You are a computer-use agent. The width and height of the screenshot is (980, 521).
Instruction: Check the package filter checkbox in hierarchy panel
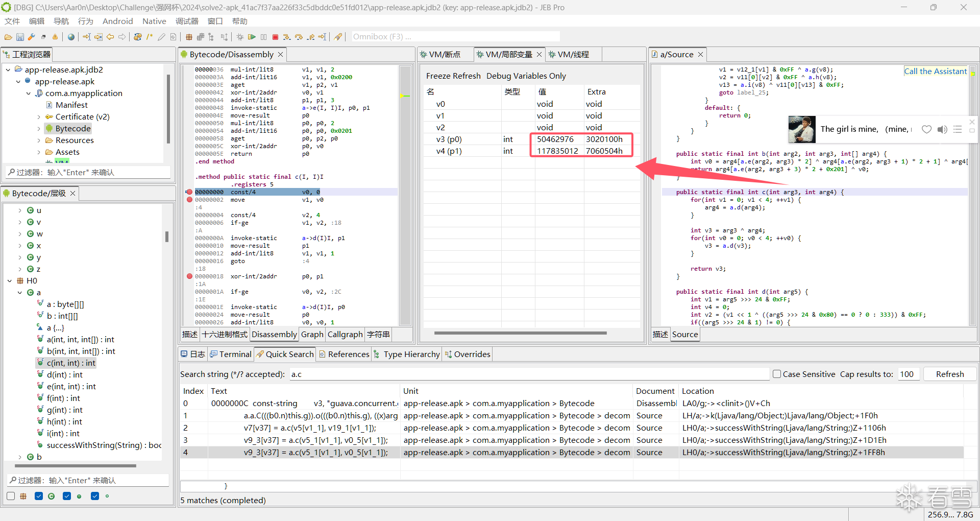(x=11, y=496)
